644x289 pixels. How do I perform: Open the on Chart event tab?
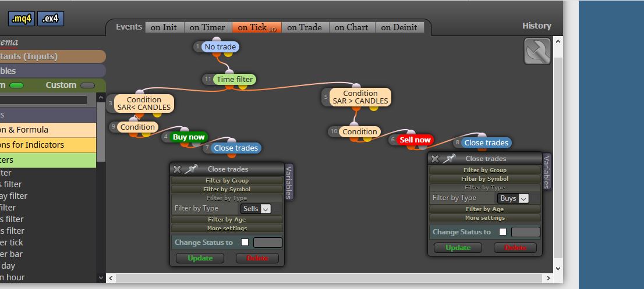pos(352,27)
